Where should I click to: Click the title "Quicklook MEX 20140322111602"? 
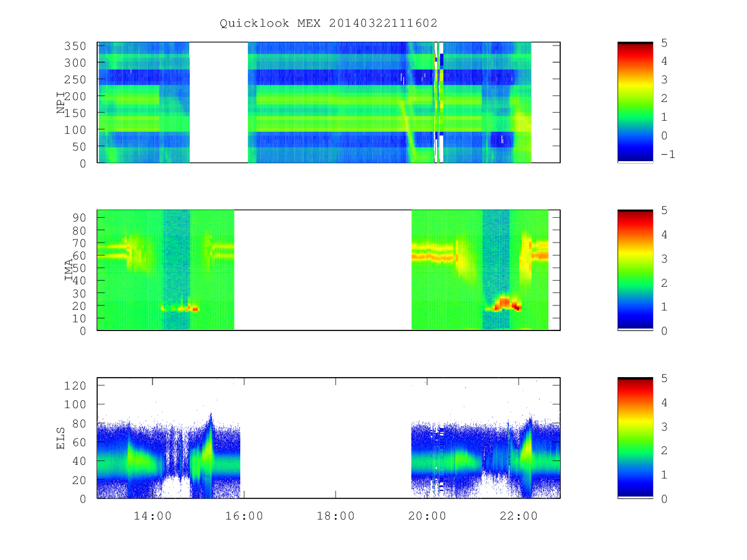pyautogui.click(x=329, y=23)
